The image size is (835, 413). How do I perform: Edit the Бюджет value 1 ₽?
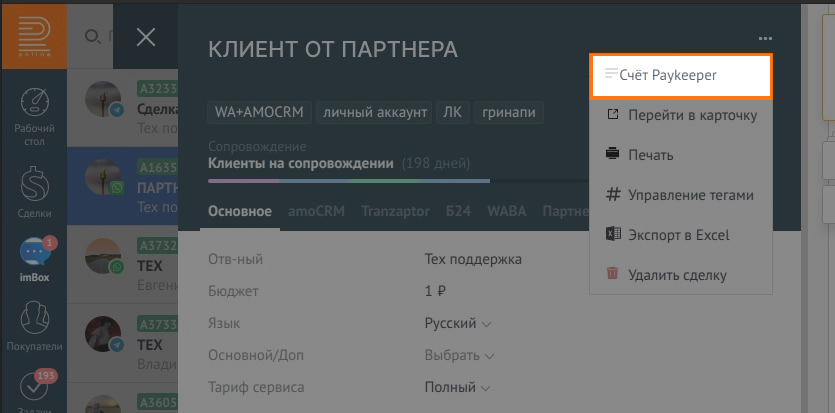[x=435, y=291]
